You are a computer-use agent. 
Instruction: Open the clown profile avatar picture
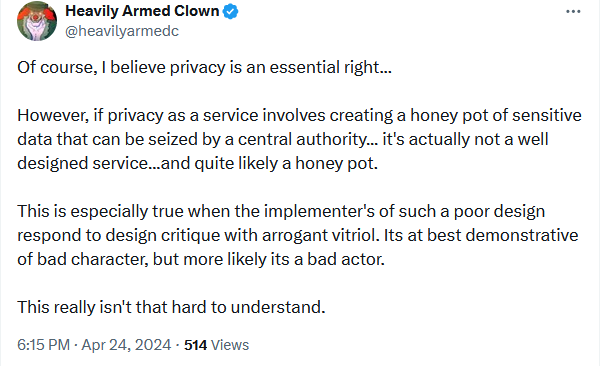(x=37, y=21)
